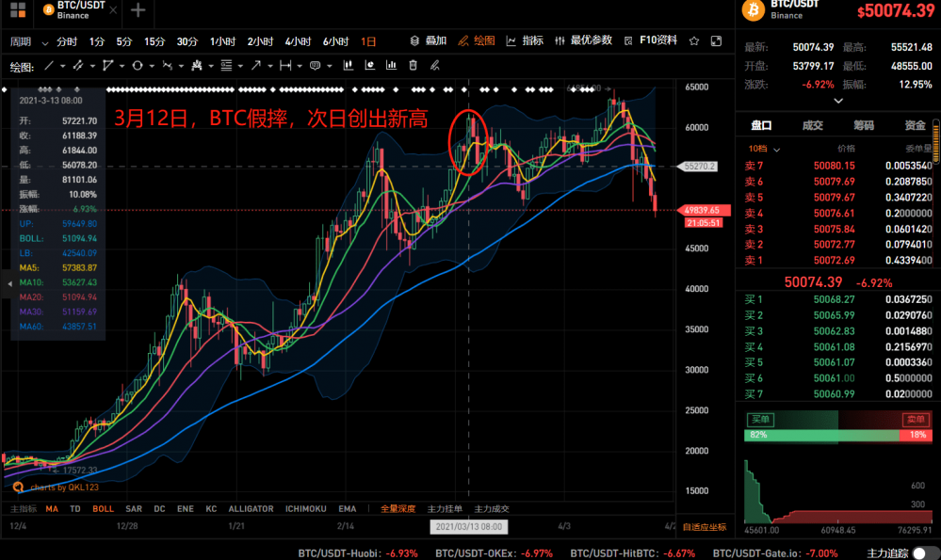Click the fullscreen expand chart icon
The width and height of the screenshot is (941, 560).
pyautogui.click(x=716, y=41)
